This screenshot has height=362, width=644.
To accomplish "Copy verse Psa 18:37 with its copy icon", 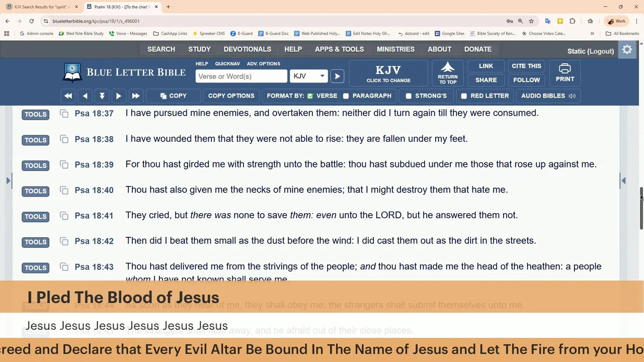I will pyautogui.click(x=64, y=114).
